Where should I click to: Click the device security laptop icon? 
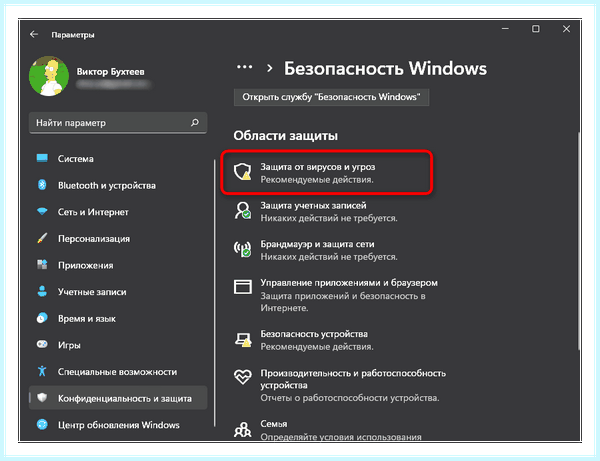click(x=243, y=339)
